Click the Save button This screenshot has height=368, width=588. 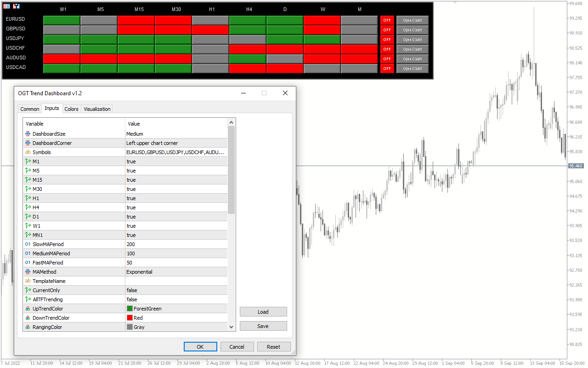click(263, 326)
